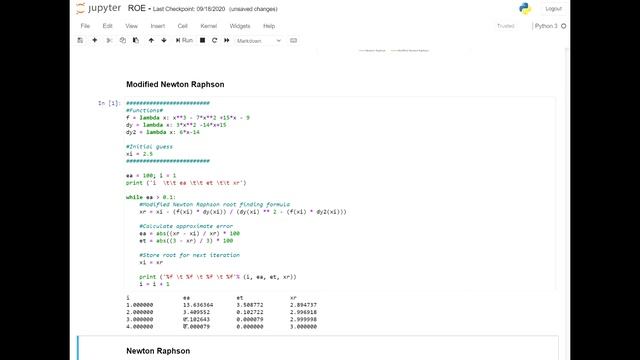
Task: Move selected cell down arrow
Action: pos(164,40)
